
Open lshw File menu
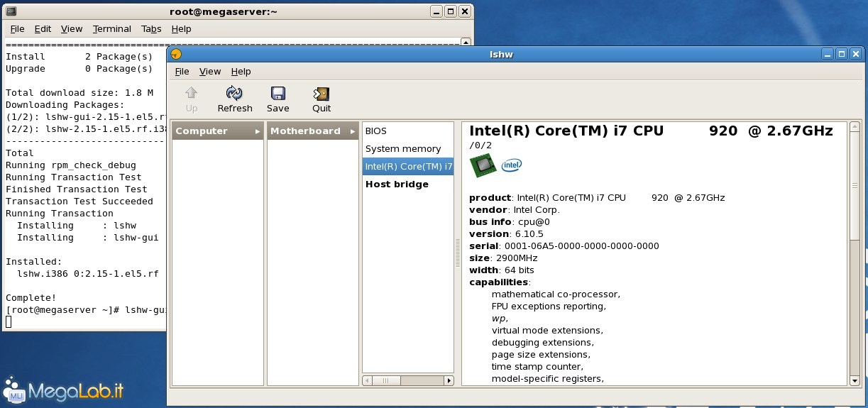(182, 72)
